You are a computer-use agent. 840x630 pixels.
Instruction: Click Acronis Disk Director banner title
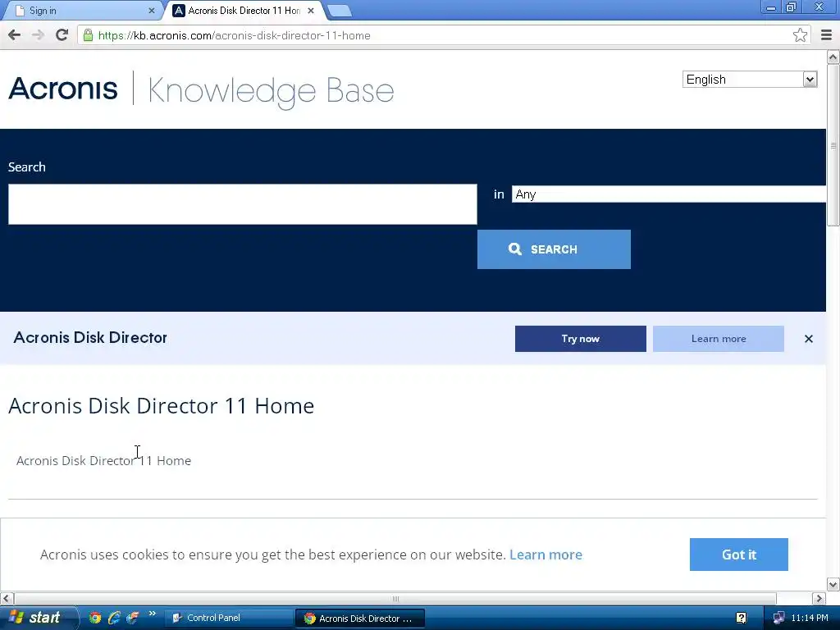pos(90,337)
